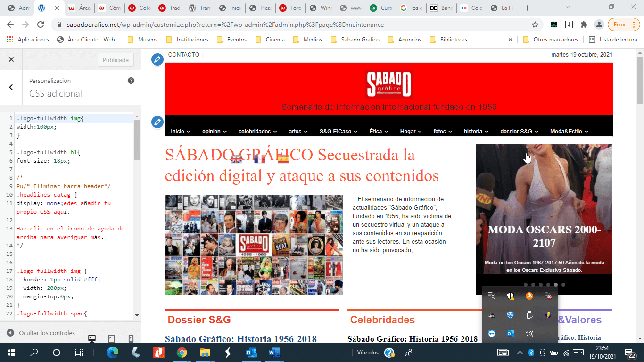Select the Spanish flag language icon
The width and height of the screenshot is (644, 362).
(x=283, y=158)
